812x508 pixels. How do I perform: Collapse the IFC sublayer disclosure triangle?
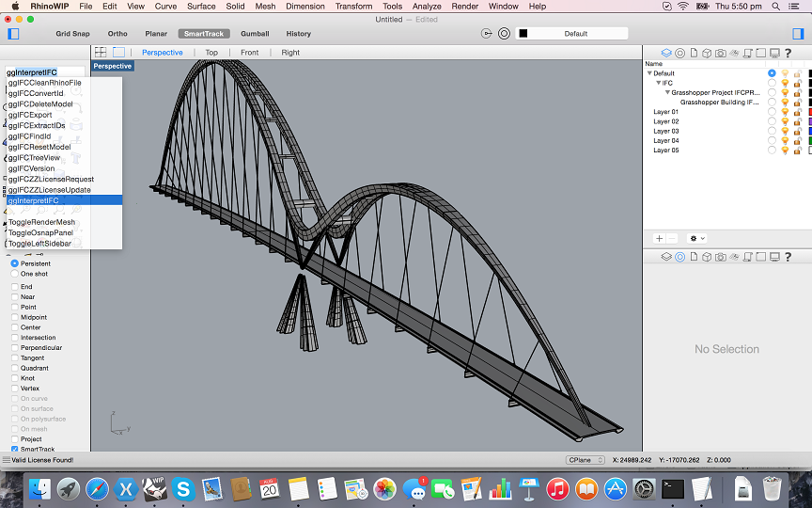[658, 83]
